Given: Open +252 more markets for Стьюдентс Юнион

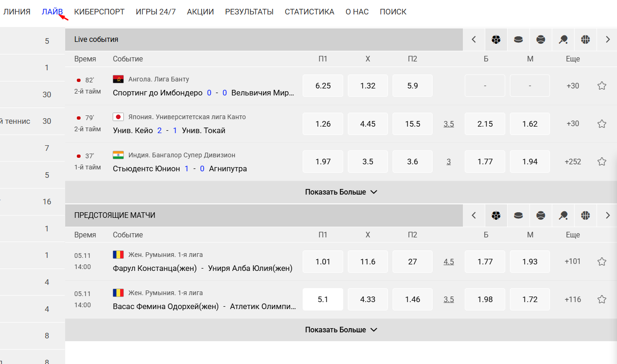Looking at the screenshot, I should click(573, 162).
